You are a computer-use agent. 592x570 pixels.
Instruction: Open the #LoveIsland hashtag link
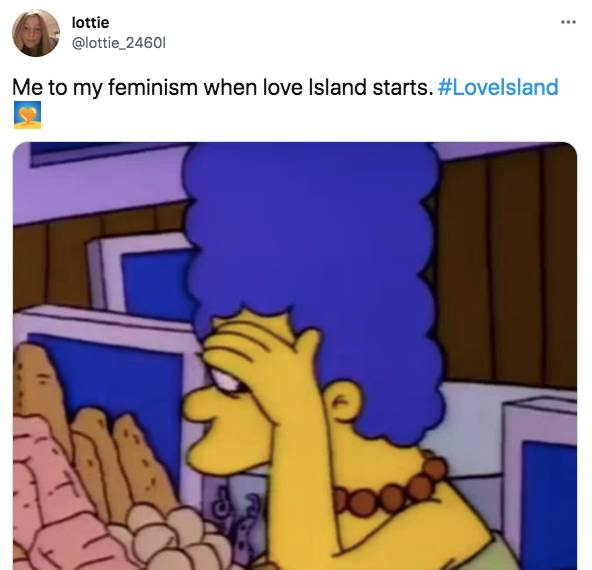pos(498,87)
